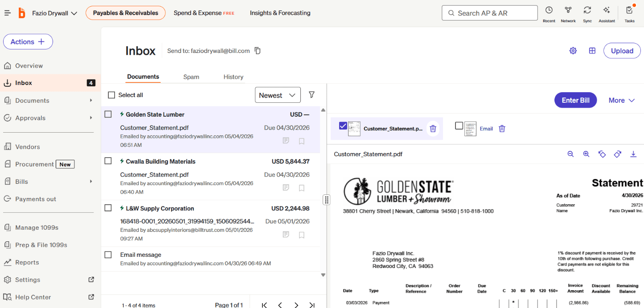Zoom in the PDF preview

coord(586,154)
